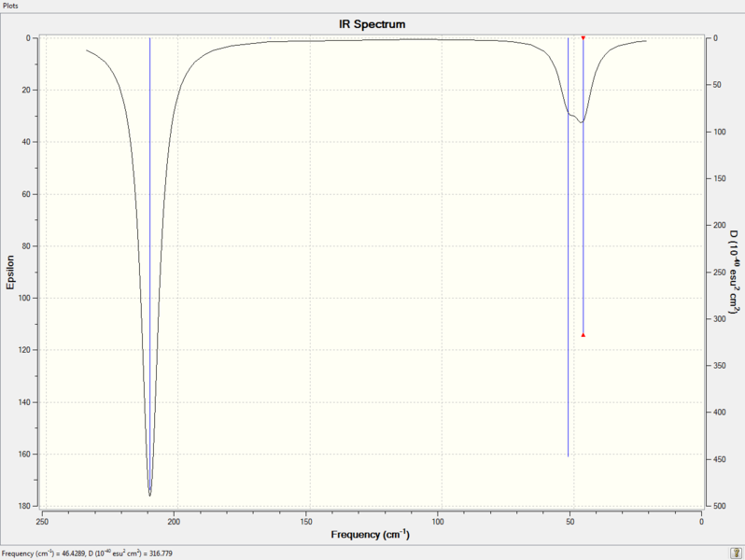The width and height of the screenshot is (745, 560).
Task: Select the blue peak line near 51 cm-1
Action: click(x=568, y=247)
